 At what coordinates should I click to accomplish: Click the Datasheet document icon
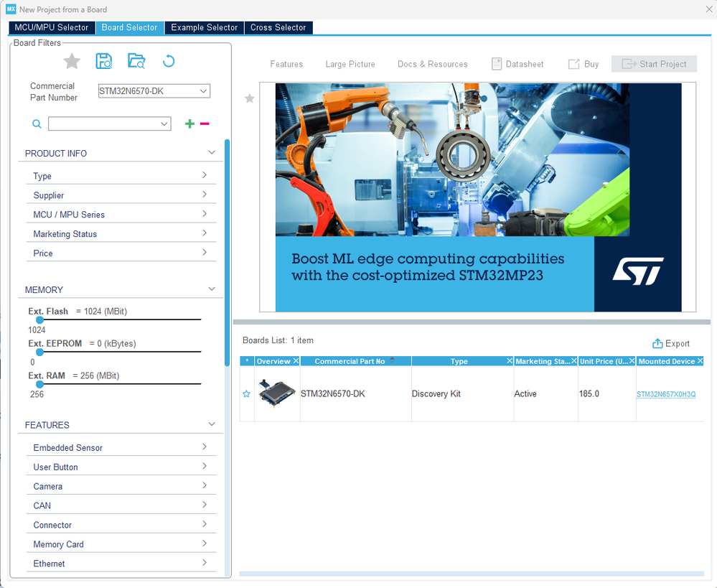coord(497,64)
